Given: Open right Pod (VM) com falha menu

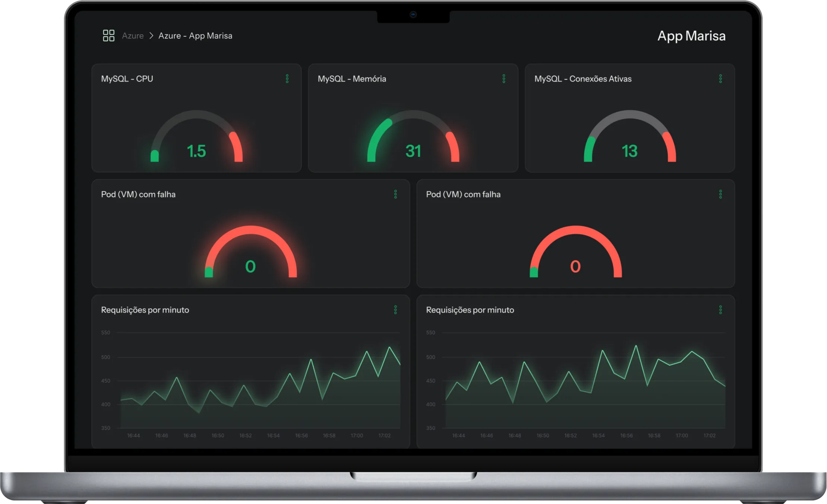Looking at the screenshot, I should tap(720, 194).
